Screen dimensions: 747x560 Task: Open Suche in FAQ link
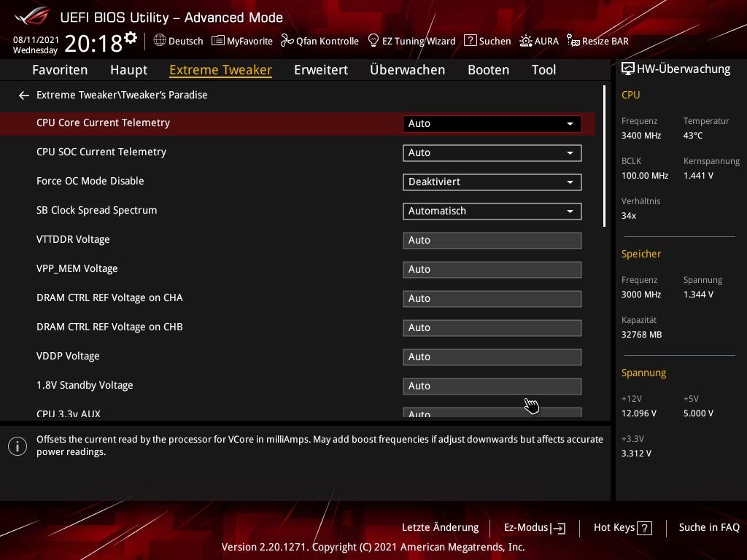[x=709, y=527]
